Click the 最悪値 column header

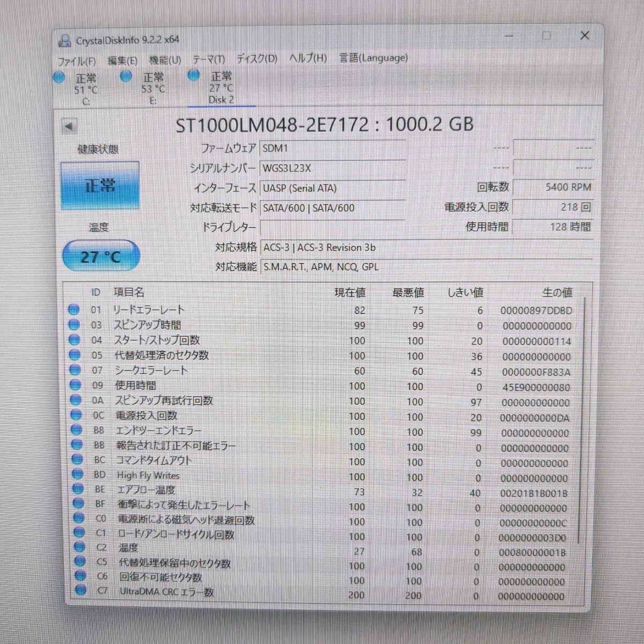click(408, 292)
